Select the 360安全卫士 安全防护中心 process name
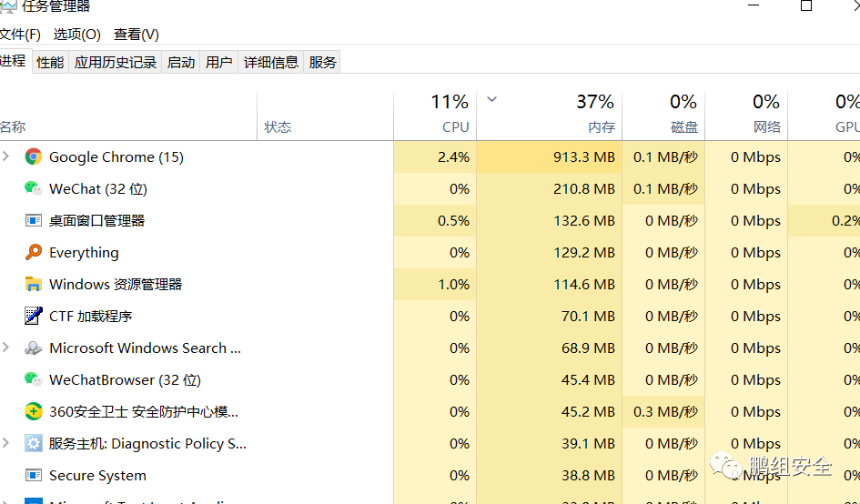 [x=144, y=411]
